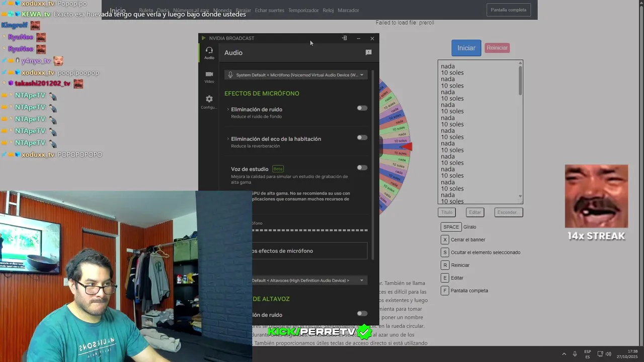Click the laughing face streak image
This screenshot has width=644, height=362.
point(596,197)
